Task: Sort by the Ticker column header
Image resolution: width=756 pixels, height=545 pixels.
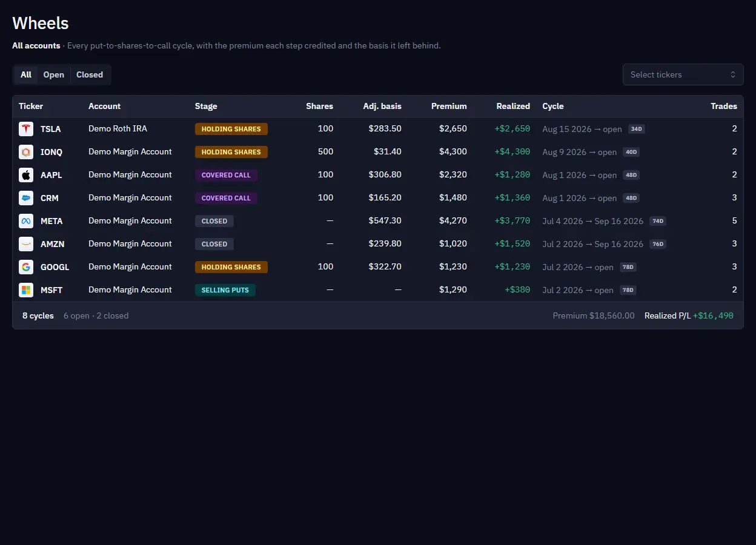Action: tap(31, 106)
